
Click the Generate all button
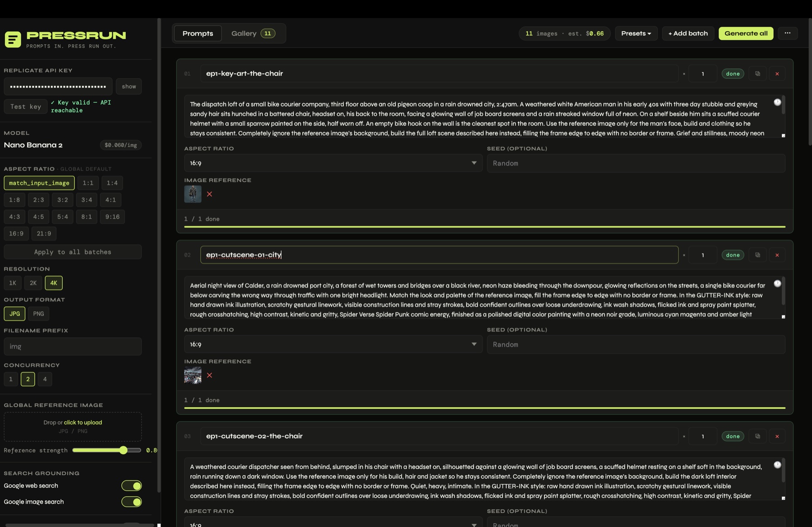pos(746,33)
